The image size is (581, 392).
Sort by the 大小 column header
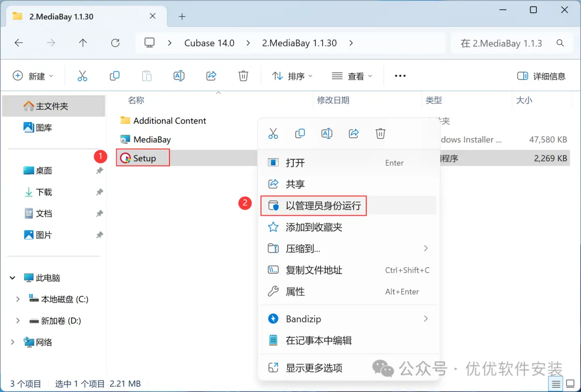[524, 100]
